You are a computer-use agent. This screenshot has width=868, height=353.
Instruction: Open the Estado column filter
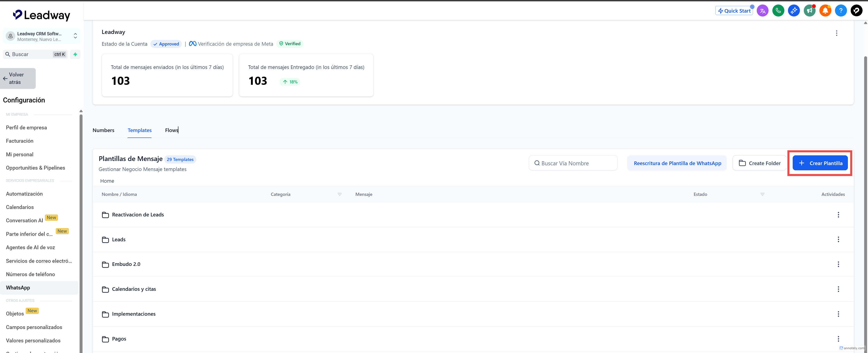[762, 194]
